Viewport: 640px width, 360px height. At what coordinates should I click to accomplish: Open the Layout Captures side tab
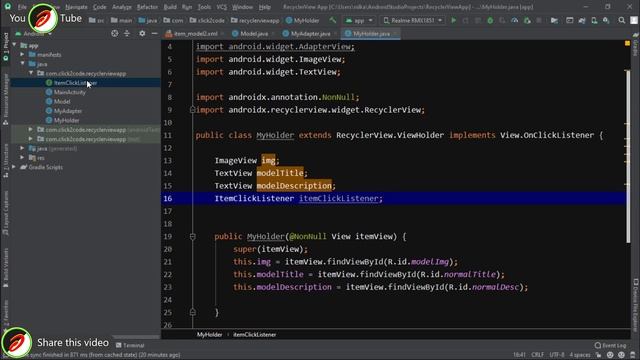click(x=5, y=213)
